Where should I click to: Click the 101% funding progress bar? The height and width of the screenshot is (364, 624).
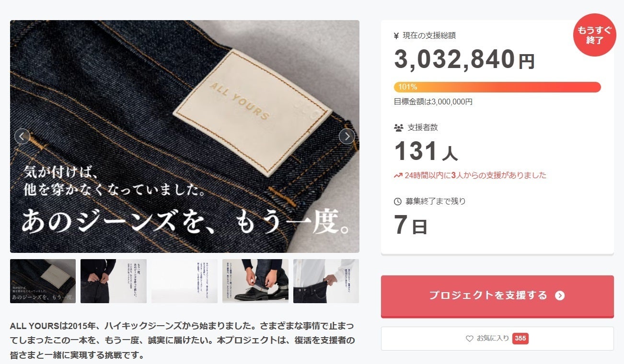click(x=497, y=87)
